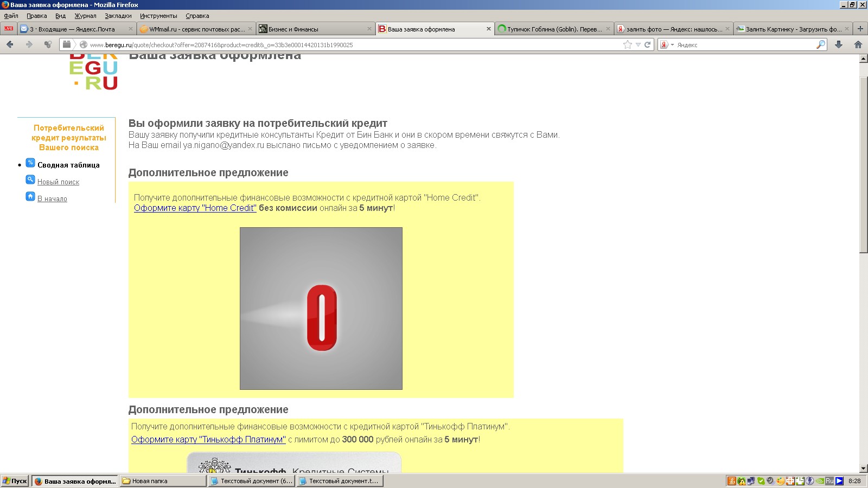Open the Журнал menu
This screenshot has height=488, width=868.
pyautogui.click(x=85, y=16)
